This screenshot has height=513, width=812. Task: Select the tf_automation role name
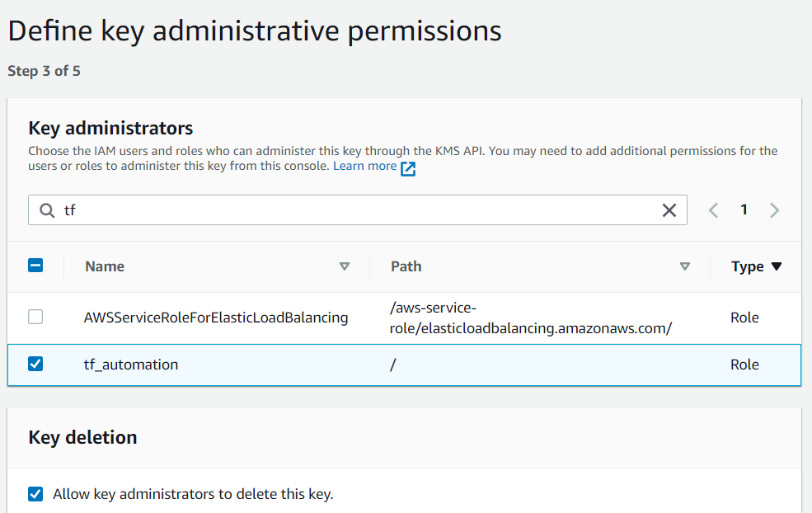[x=131, y=365]
